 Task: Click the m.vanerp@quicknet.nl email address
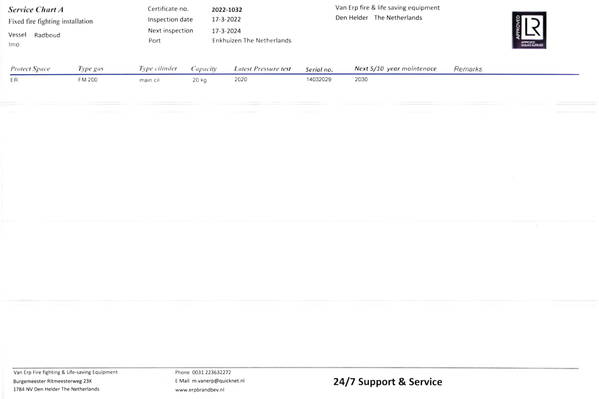pos(218,381)
